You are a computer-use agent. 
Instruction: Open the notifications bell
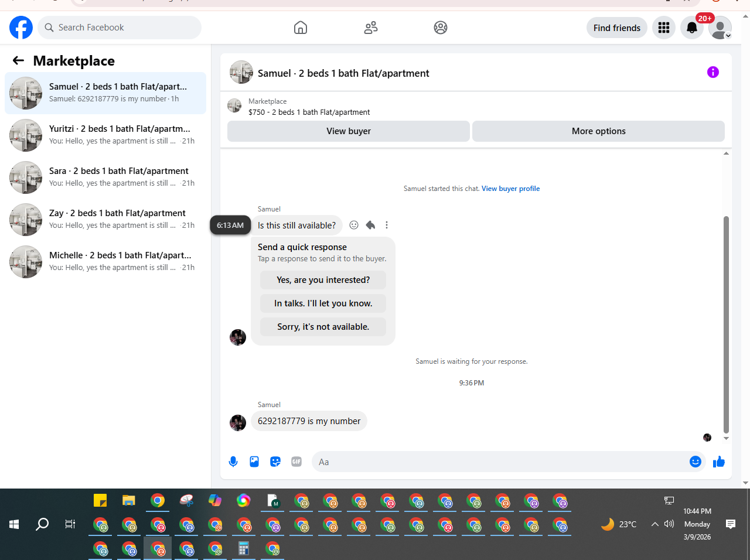[692, 28]
